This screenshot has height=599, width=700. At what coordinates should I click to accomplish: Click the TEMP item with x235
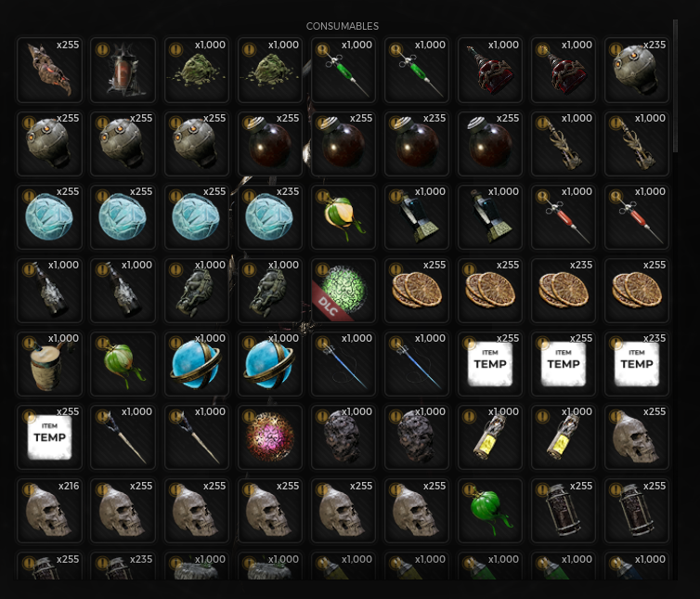click(x=636, y=364)
